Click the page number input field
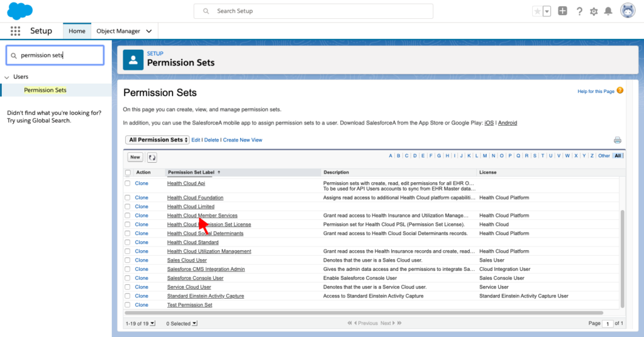 pyautogui.click(x=607, y=323)
